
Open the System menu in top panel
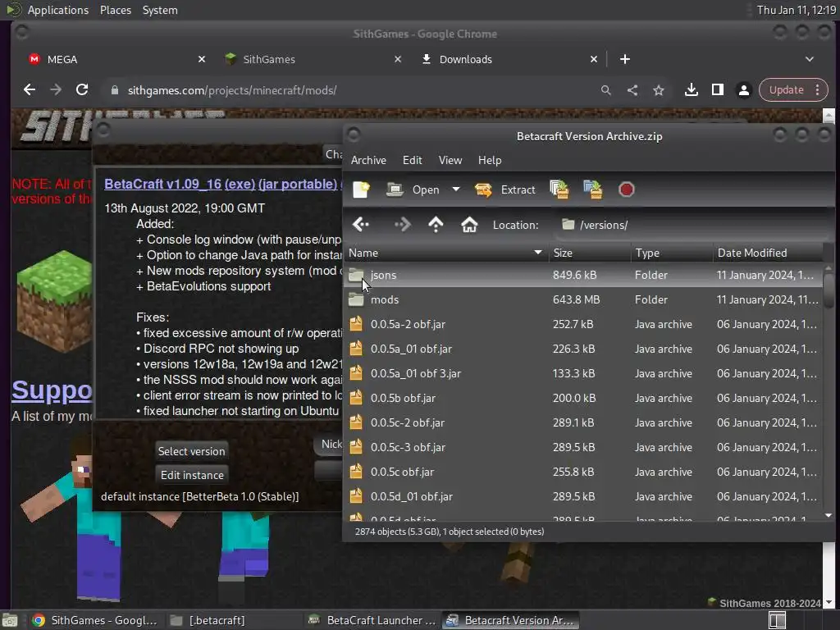pyautogui.click(x=160, y=10)
